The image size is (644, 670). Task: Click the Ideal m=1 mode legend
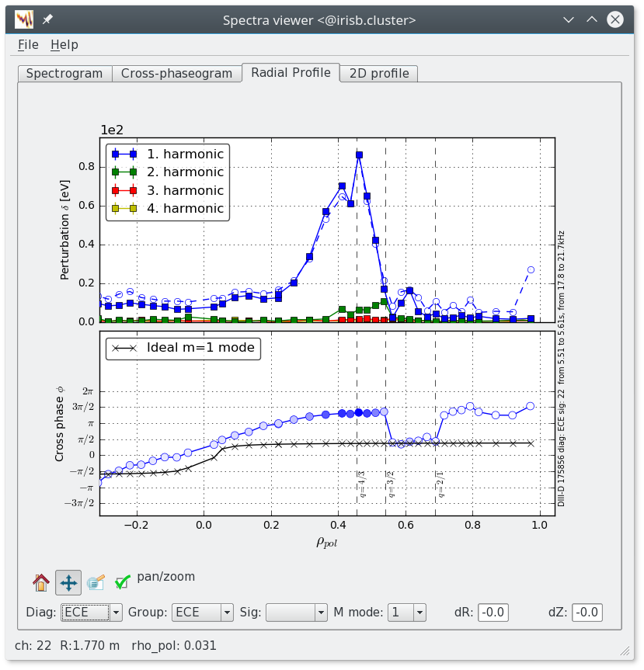[x=183, y=348]
